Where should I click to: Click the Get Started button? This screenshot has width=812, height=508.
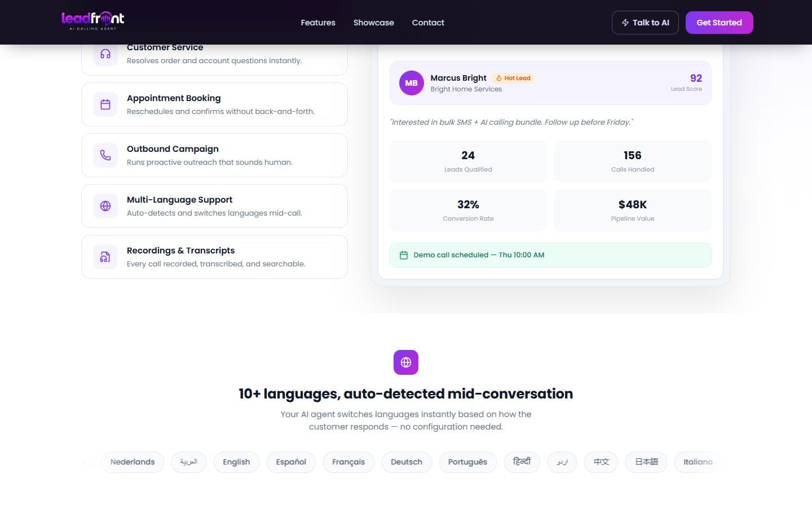coord(720,23)
